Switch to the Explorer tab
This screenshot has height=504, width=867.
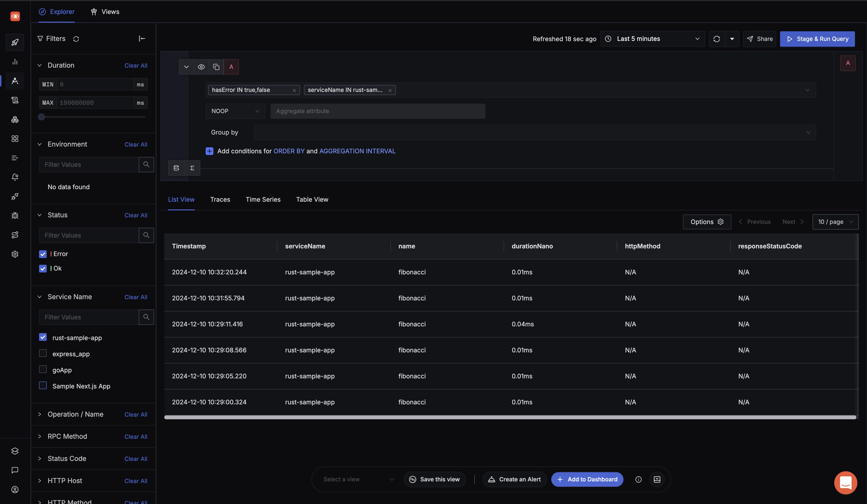pos(57,12)
